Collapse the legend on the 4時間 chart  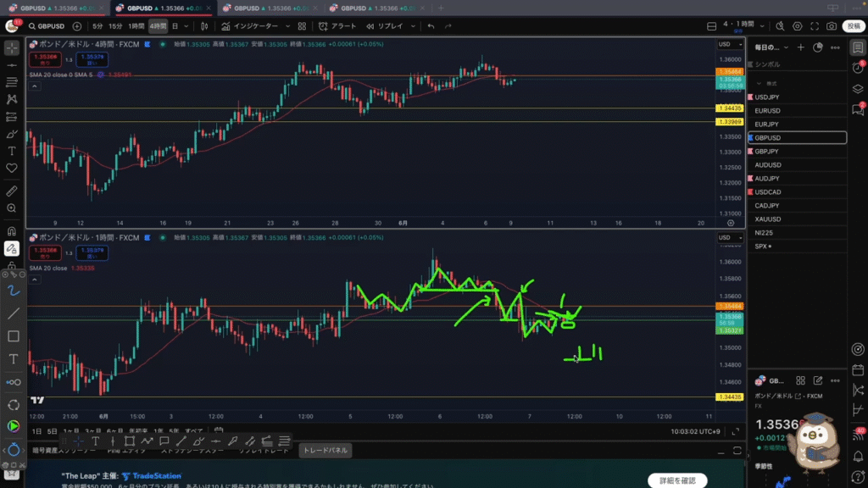click(34, 86)
